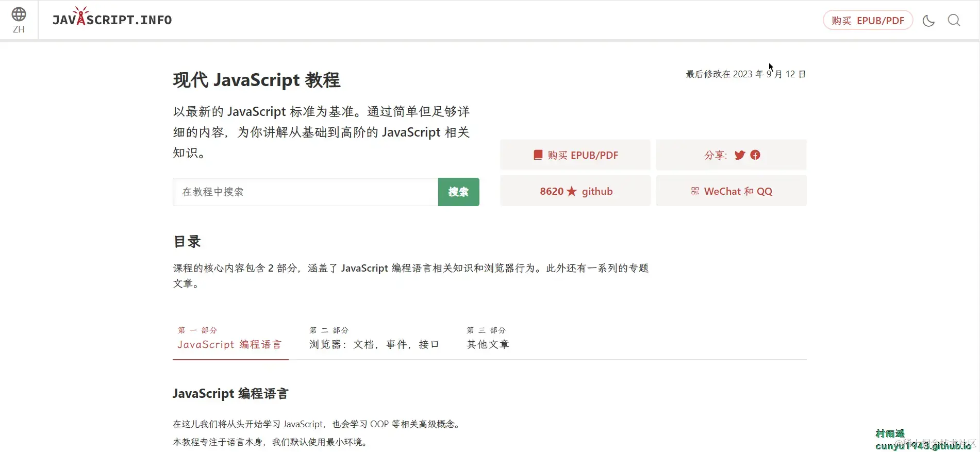Open the WeChat 和 QQ link
The image size is (980, 452).
[x=731, y=191]
